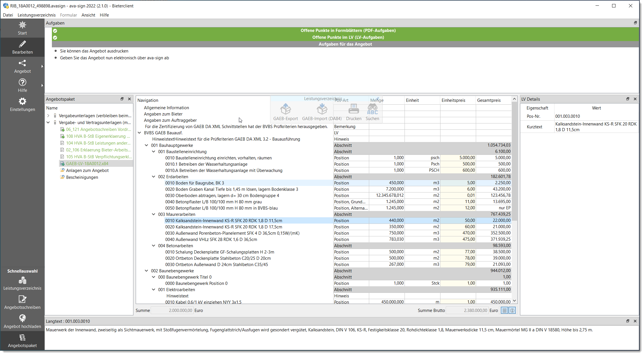This screenshot has height=355, width=644.
Task: Collapse 001 Bauhauptgewerke section
Action: click(147, 145)
